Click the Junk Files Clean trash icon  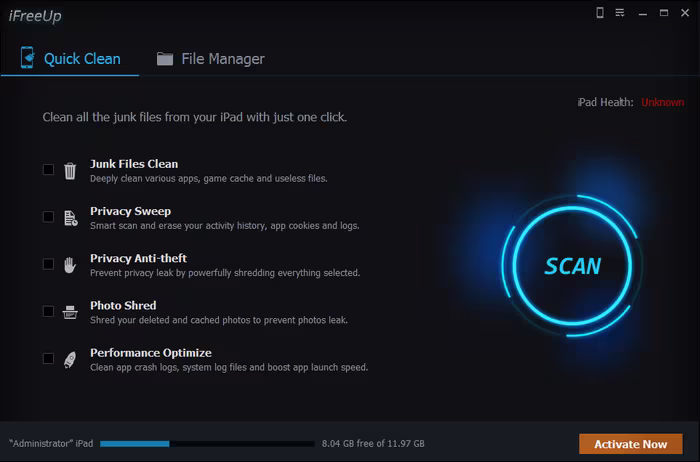[x=70, y=171]
